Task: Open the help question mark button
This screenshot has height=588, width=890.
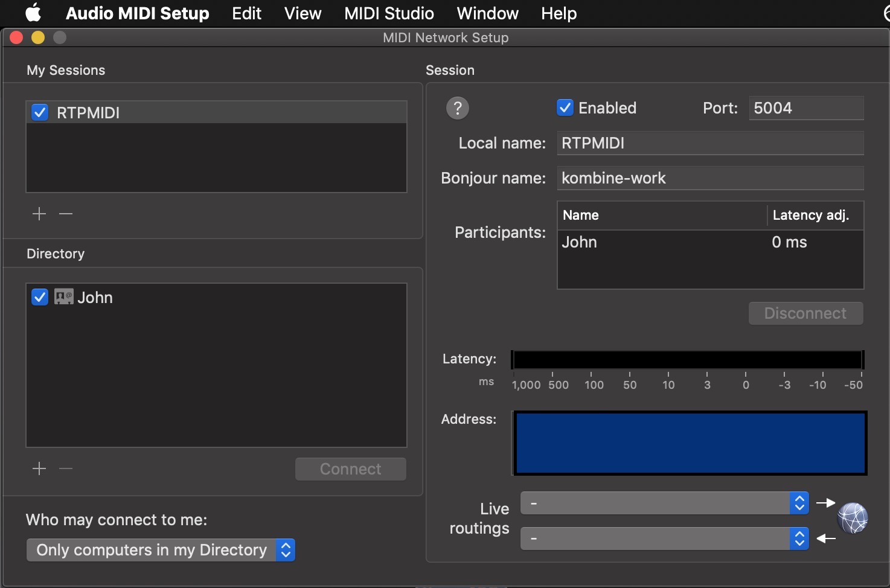Action: 458,108
